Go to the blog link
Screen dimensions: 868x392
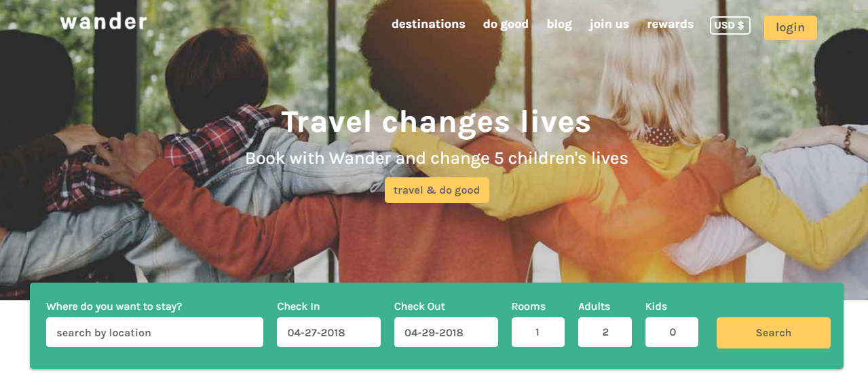click(x=559, y=24)
